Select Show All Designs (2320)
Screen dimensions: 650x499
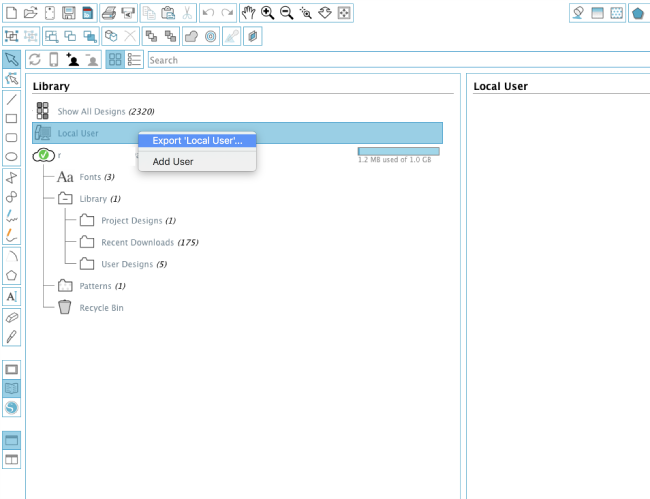pos(106,111)
